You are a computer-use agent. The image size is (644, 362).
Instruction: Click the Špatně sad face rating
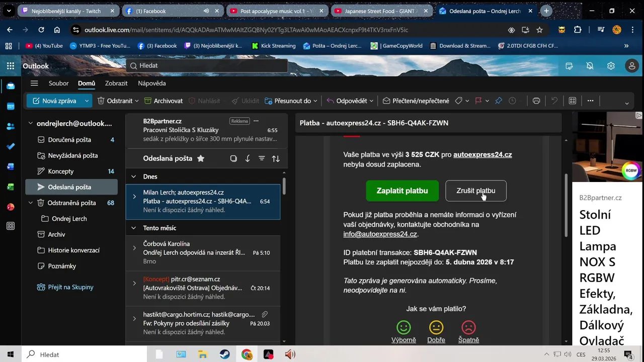pos(468,328)
